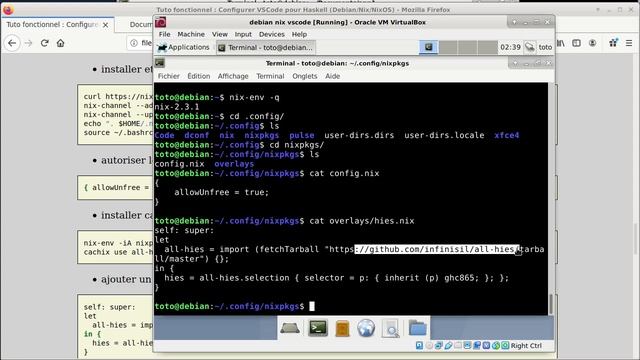The width and height of the screenshot is (640, 360).
Task: Open the VirtualBox Machine menu
Action: (191, 34)
